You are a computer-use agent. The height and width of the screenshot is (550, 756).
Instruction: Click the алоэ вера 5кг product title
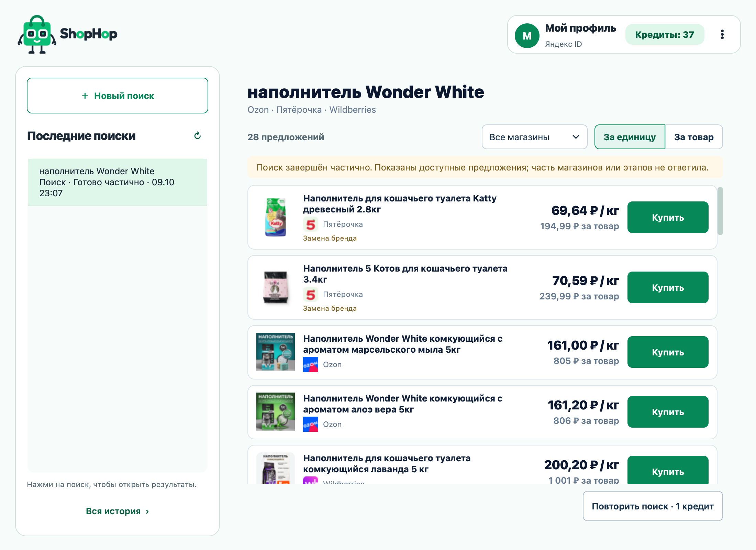tap(403, 404)
